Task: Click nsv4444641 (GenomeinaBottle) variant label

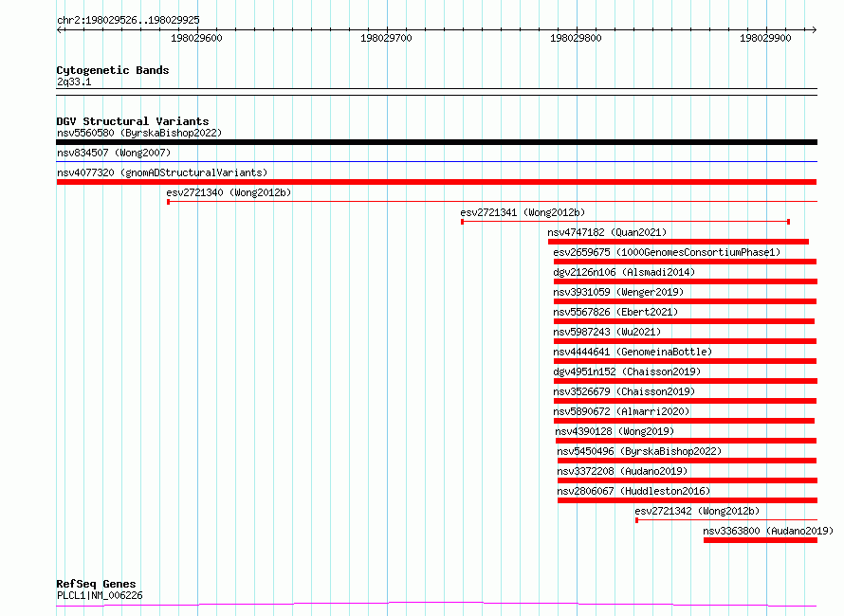Action: click(633, 352)
